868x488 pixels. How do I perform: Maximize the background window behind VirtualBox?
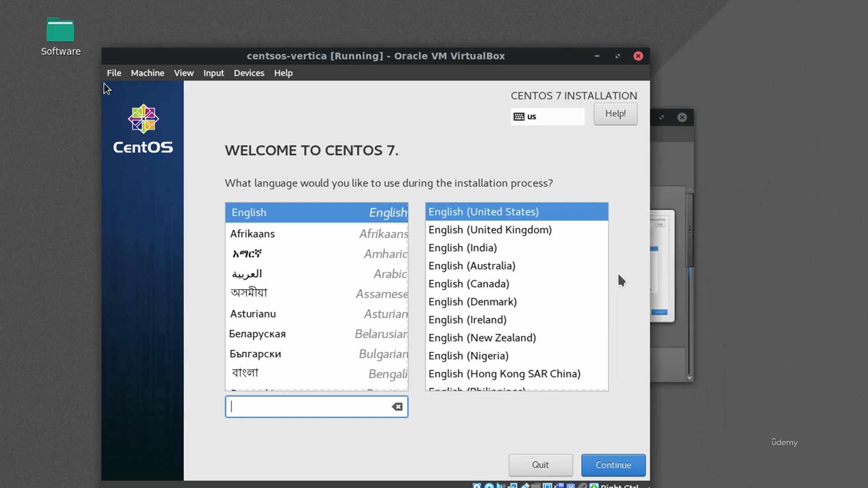(661, 117)
